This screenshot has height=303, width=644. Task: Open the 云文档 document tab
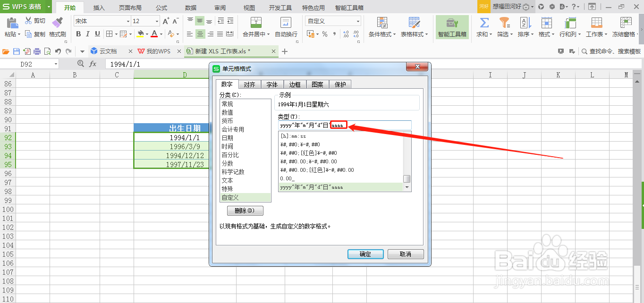108,51
